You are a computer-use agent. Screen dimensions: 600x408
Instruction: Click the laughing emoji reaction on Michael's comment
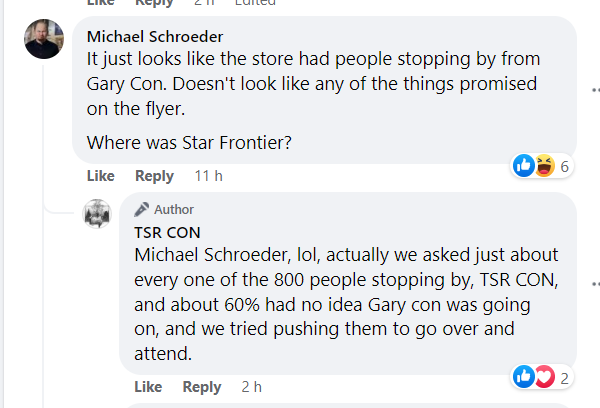(x=543, y=166)
